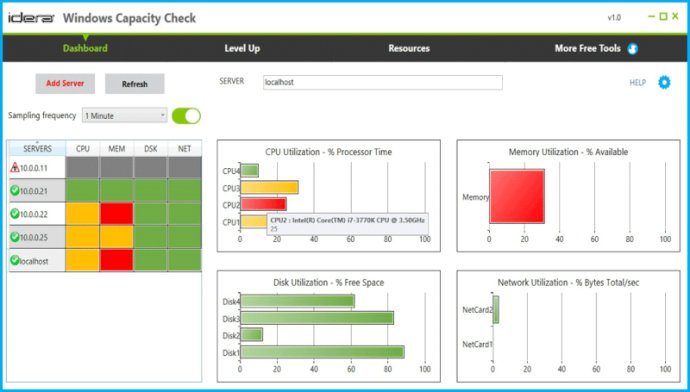Image resolution: width=690 pixels, height=392 pixels.
Task: Click the orange MEM cell for 10.0.0.25
Action: coord(117,237)
